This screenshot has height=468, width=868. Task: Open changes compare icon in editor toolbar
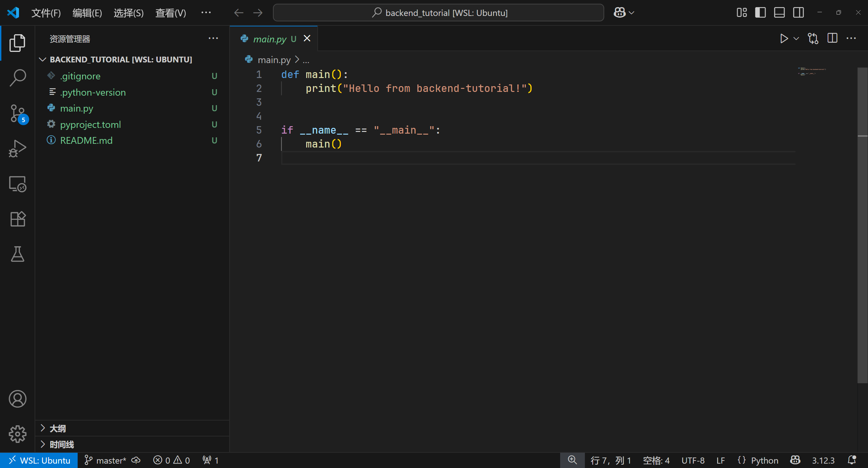(x=813, y=39)
